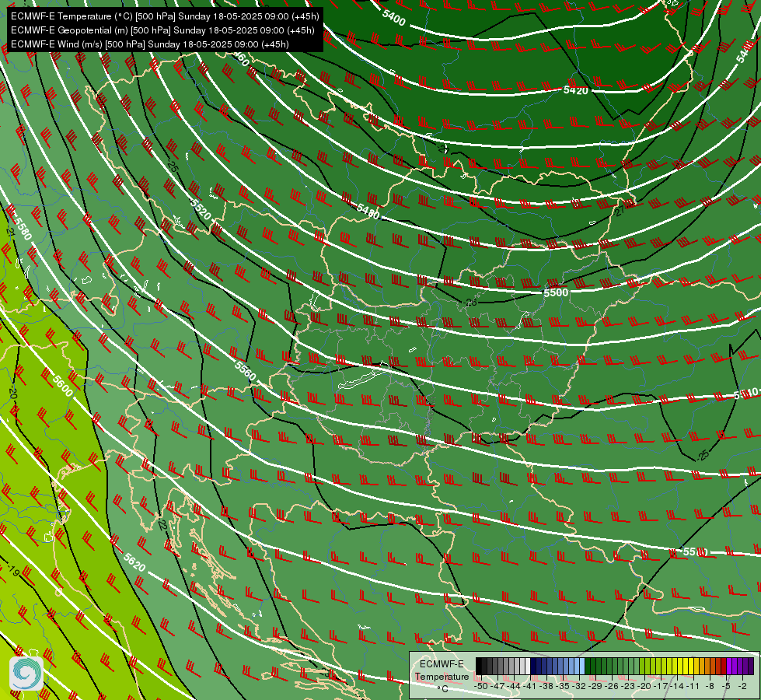Click the -2 tick value on legend
761x700 pixels.
click(x=742, y=686)
